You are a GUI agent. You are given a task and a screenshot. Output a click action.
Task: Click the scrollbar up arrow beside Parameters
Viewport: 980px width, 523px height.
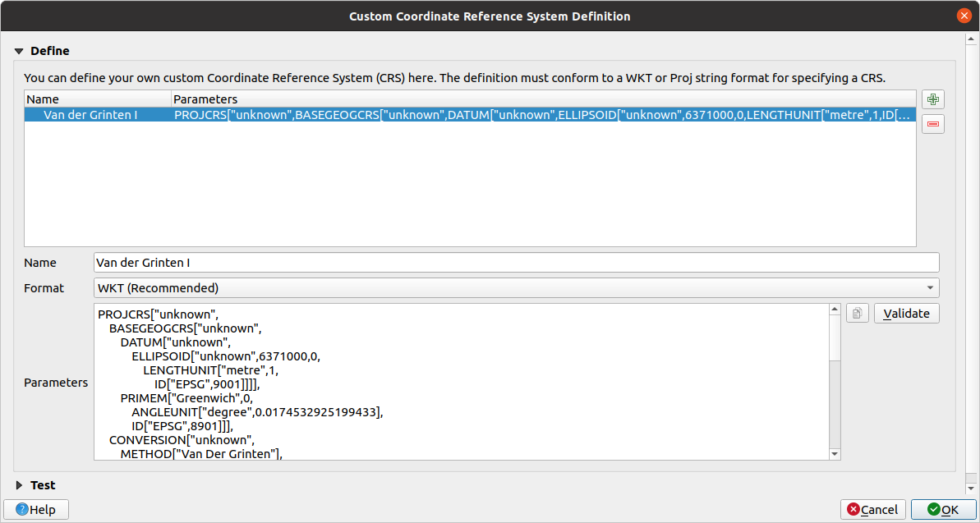pyautogui.click(x=835, y=309)
